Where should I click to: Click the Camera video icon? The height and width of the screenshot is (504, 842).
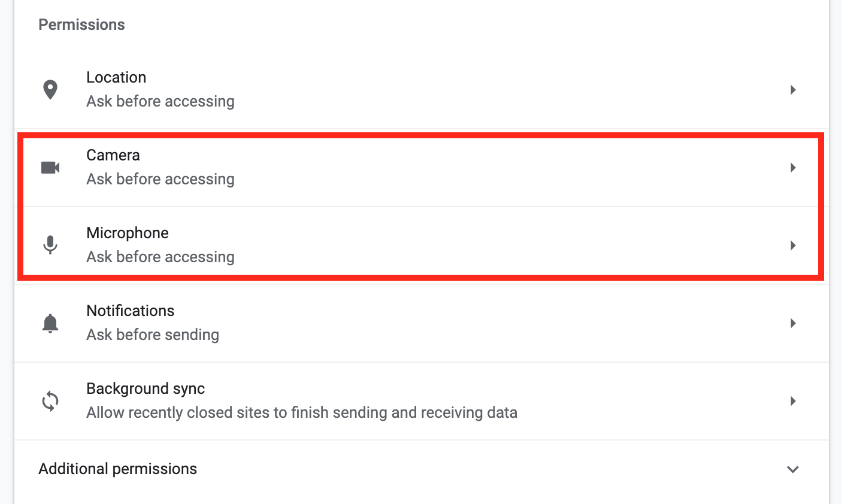coord(50,168)
